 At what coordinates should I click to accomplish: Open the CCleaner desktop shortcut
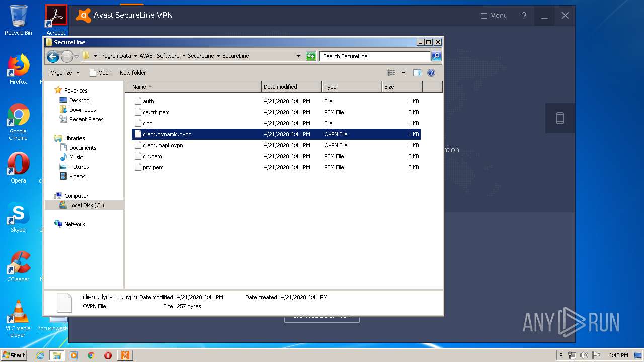[18, 266]
